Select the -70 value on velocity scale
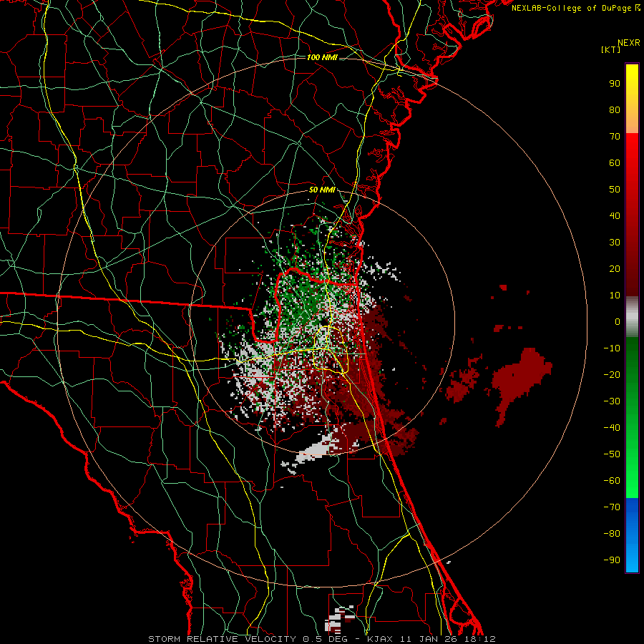 (612, 507)
